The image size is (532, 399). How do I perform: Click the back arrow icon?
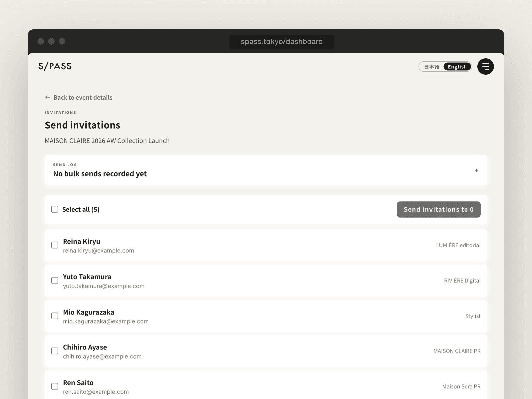point(48,97)
